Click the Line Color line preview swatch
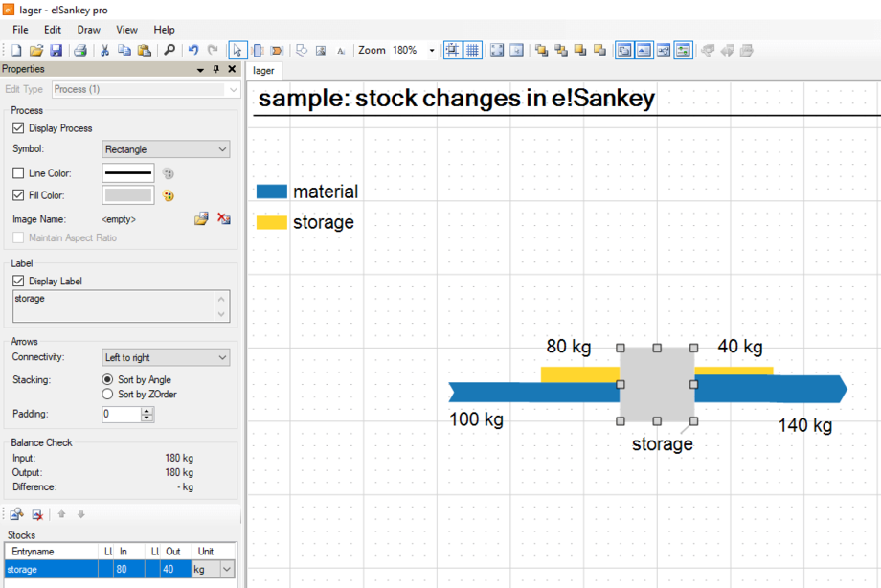This screenshot has width=881, height=588. [x=128, y=173]
